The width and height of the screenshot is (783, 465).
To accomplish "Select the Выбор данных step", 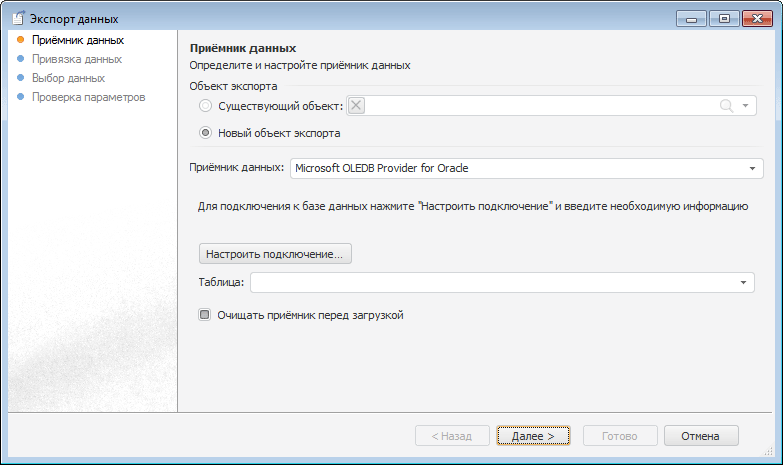I will (68, 78).
